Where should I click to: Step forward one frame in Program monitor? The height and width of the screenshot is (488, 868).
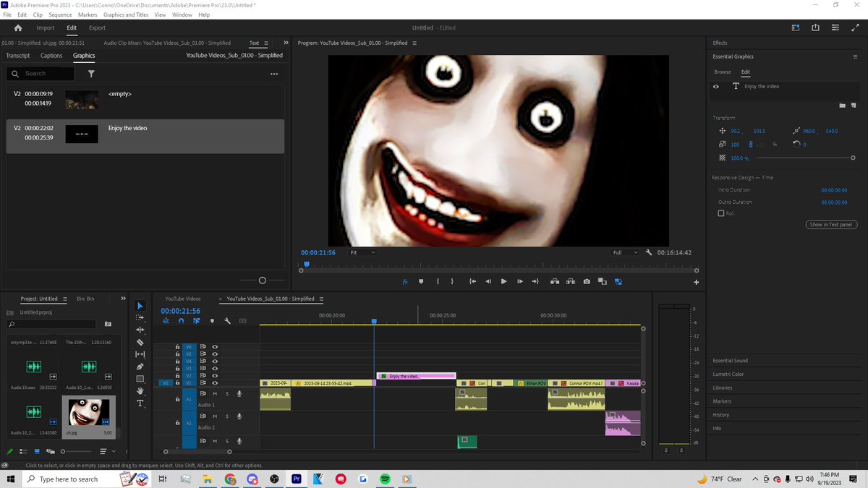tap(520, 281)
